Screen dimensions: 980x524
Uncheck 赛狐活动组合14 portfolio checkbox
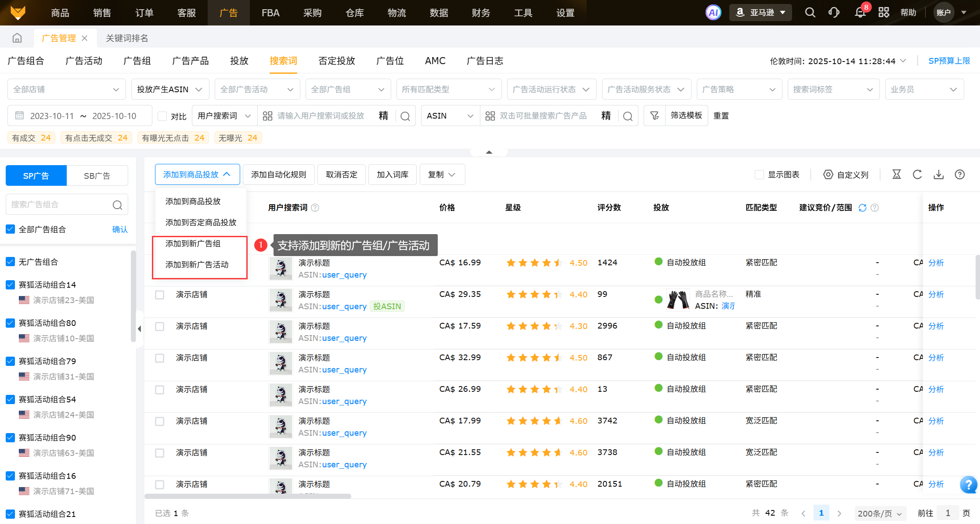click(11, 285)
